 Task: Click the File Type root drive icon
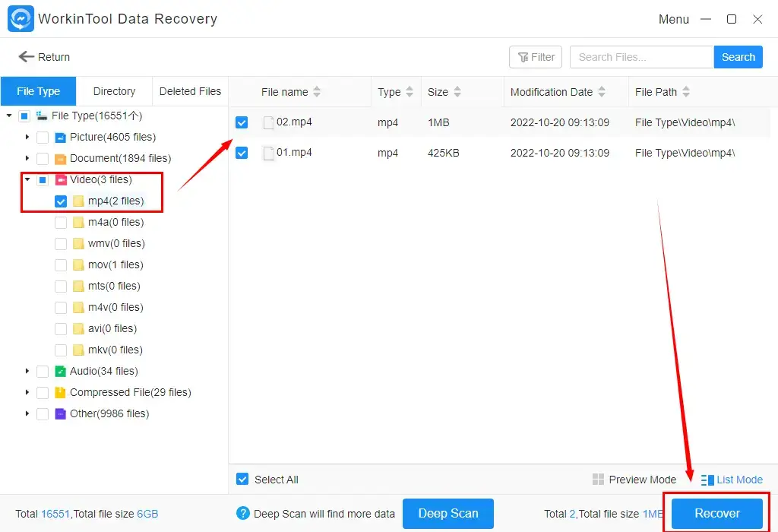pyautogui.click(x=42, y=116)
